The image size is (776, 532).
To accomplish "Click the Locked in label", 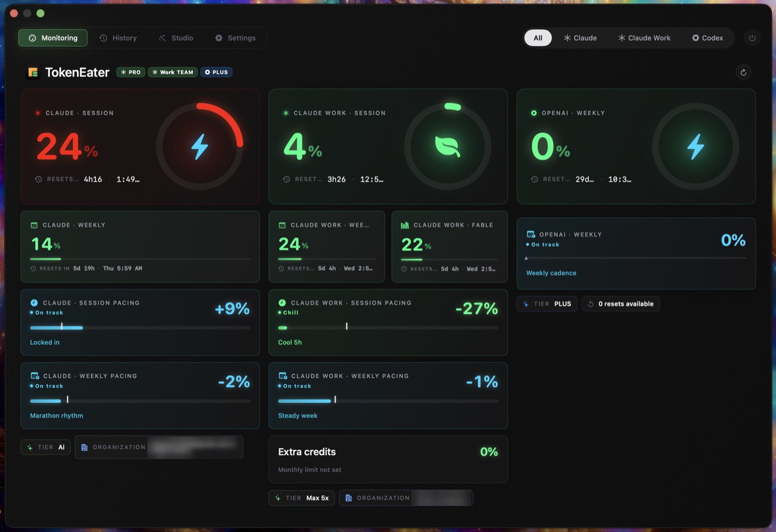I will 45,342.
